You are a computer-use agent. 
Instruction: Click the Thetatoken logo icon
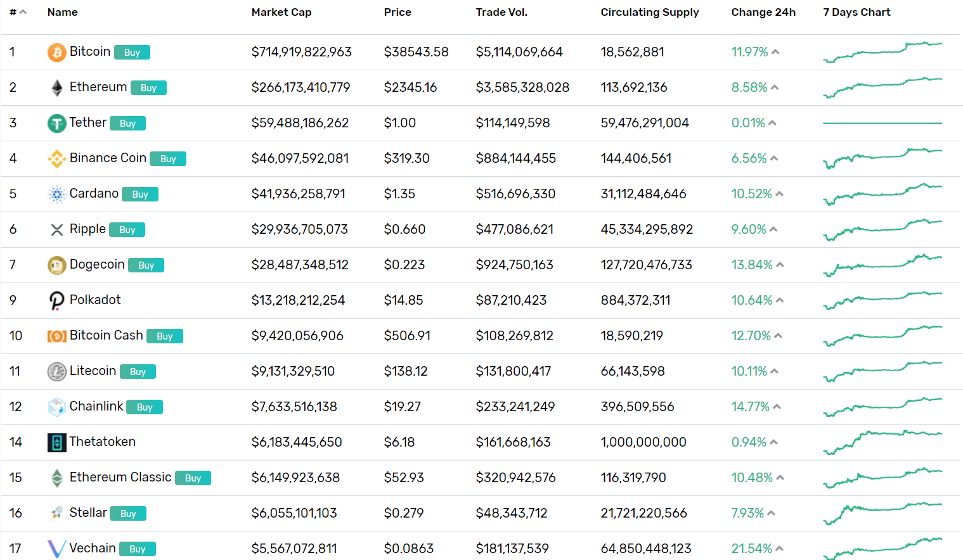tap(57, 442)
